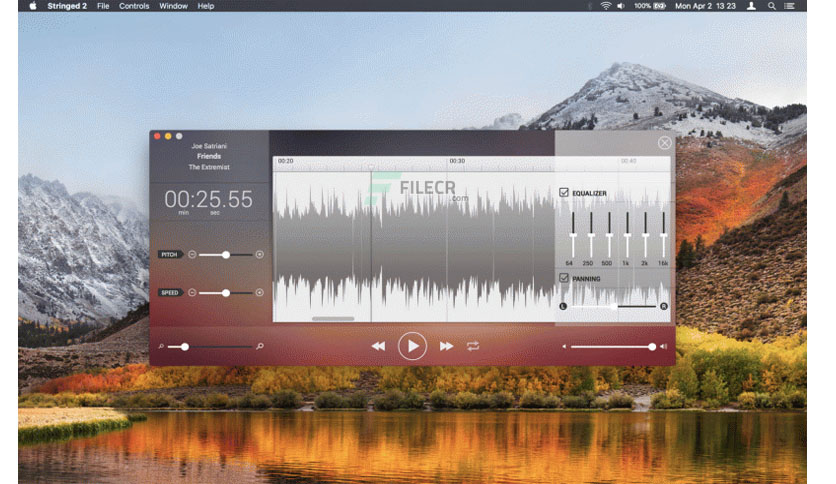Open the Apple menu
This screenshot has width=836, height=484.
coord(33,6)
